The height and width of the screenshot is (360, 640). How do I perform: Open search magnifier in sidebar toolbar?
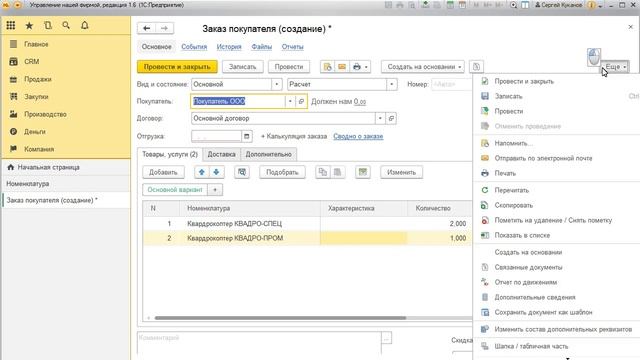[66, 25]
